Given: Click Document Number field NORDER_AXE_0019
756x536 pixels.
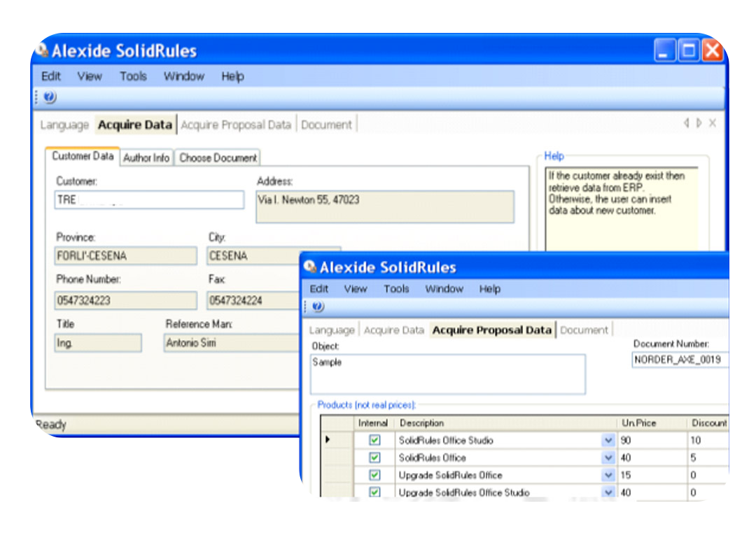Looking at the screenshot, I should click(680, 360).
